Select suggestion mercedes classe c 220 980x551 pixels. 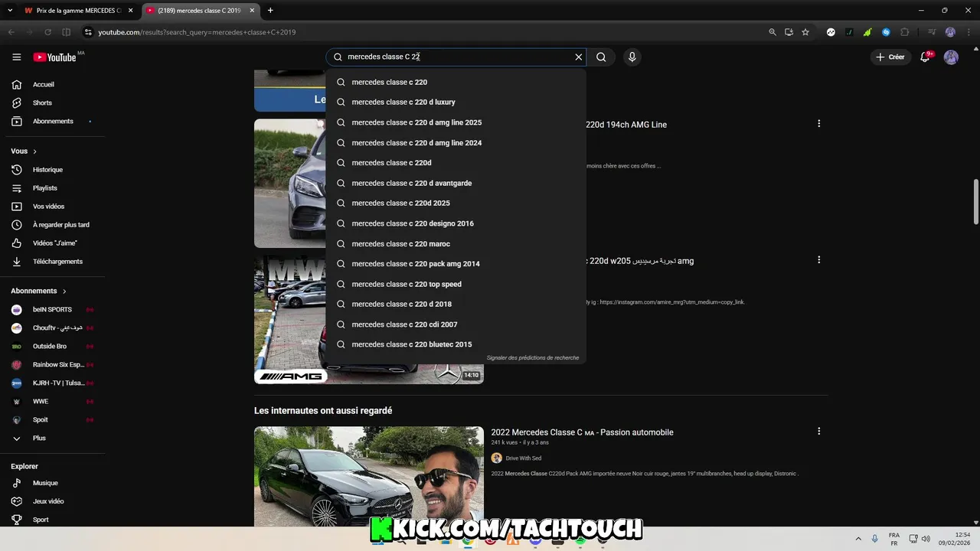pos(456,82)
